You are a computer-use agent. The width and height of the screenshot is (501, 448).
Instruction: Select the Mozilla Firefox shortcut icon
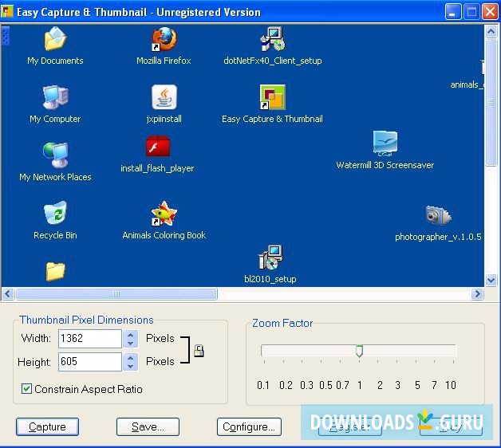(x=164, y=39)
